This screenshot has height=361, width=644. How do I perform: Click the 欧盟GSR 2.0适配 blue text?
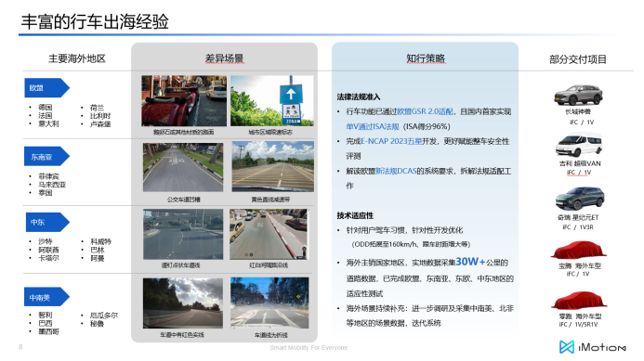pyautogui.click(x=425, y=111)
